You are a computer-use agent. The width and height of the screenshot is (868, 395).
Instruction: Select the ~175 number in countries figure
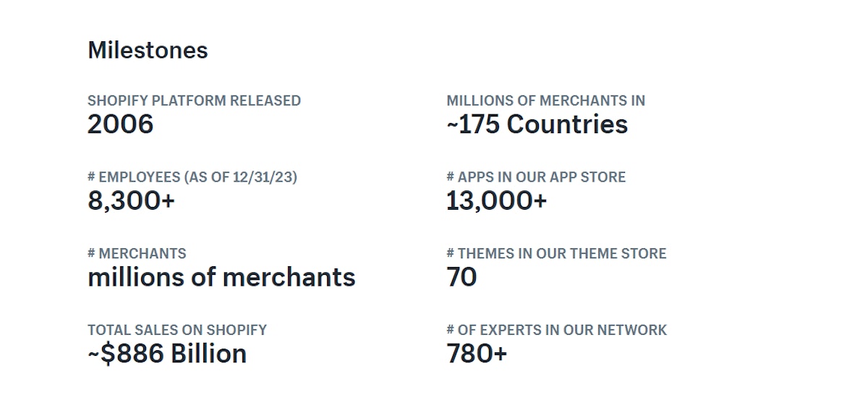click(x=473, y=124)
